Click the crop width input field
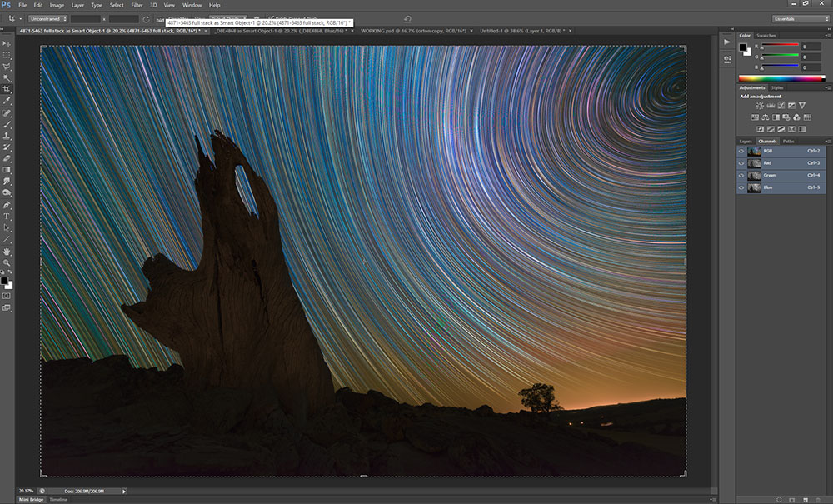This screenshot has height=504, width=833. coord(86,19)
